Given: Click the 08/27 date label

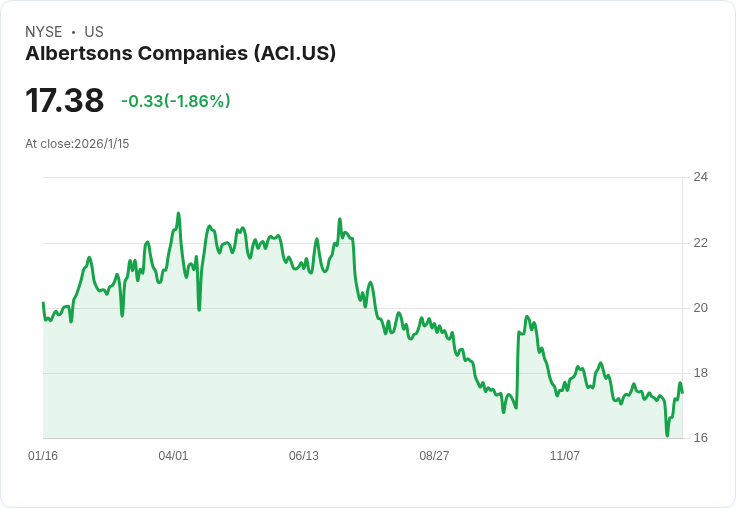Looking at the screenshot, I should 434,455.
